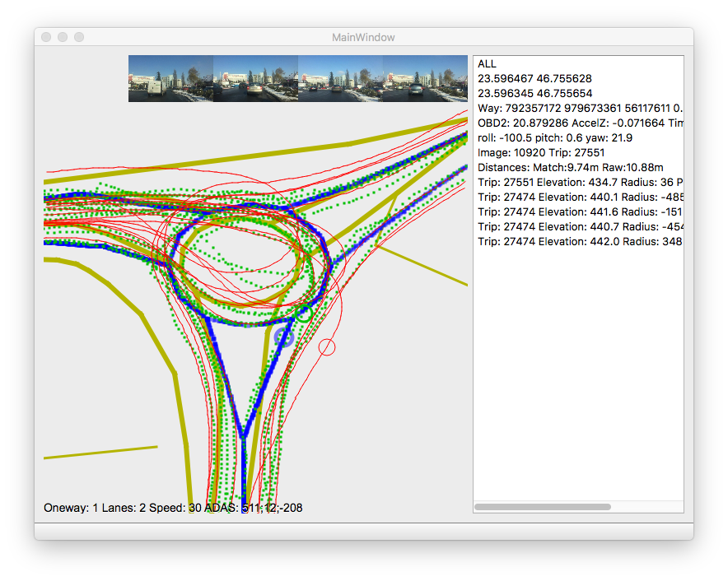Click the blue circle marker on the route

[x=284, y=336]
